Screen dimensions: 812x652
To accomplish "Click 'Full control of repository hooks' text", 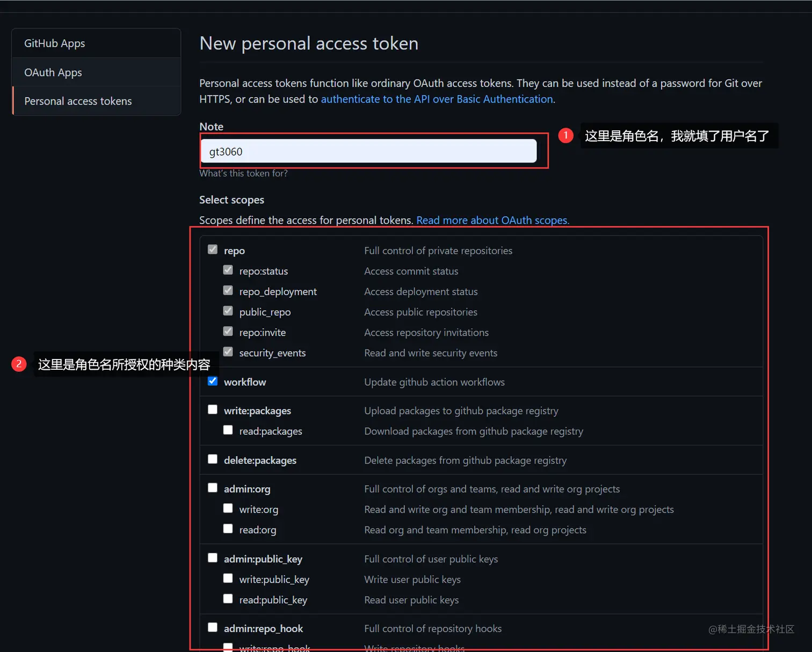I will point(433,628).
